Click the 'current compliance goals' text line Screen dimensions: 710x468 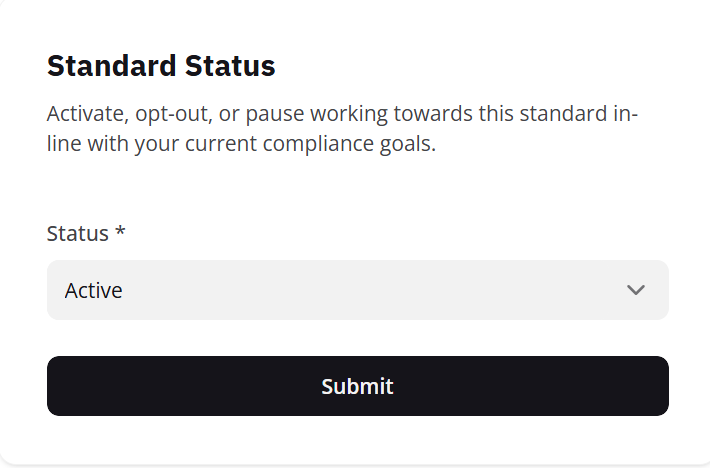tap(242, 144)
